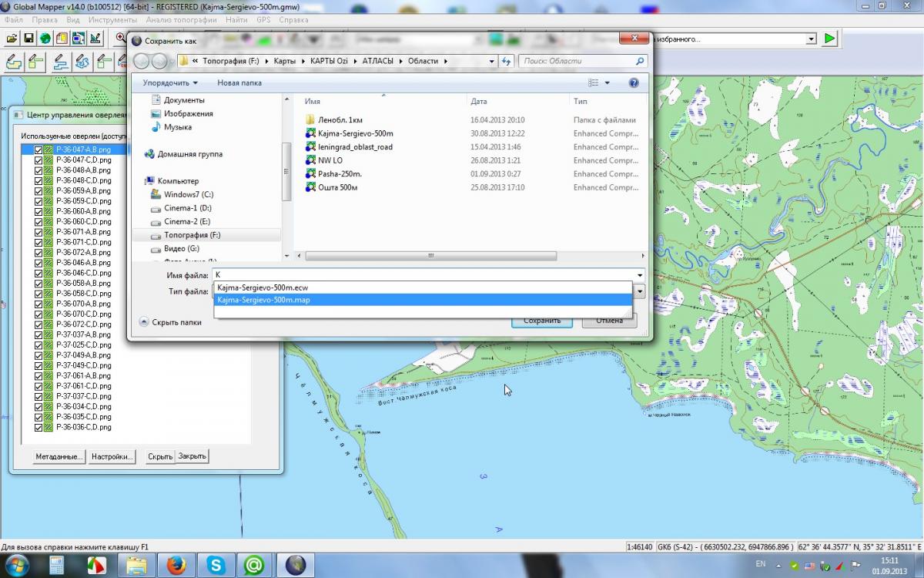Expand the file name dropdown arrow

tap(640, 275)
